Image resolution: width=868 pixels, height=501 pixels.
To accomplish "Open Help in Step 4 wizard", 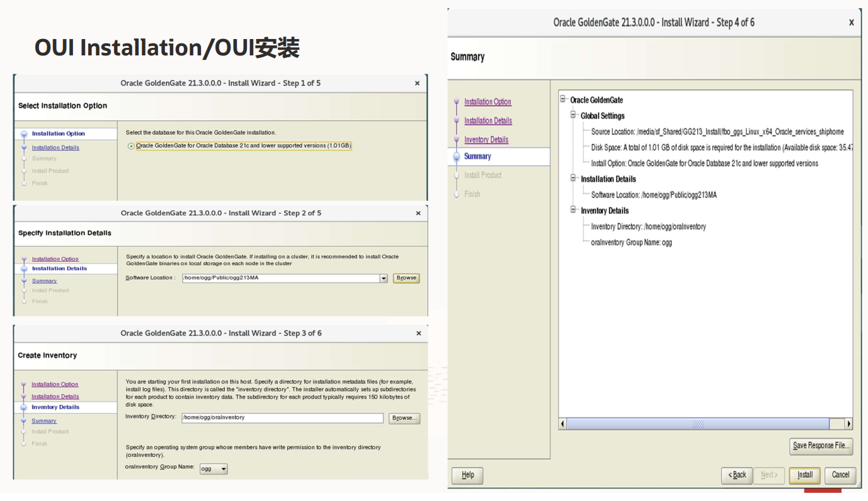I will [x=467, y=475].
